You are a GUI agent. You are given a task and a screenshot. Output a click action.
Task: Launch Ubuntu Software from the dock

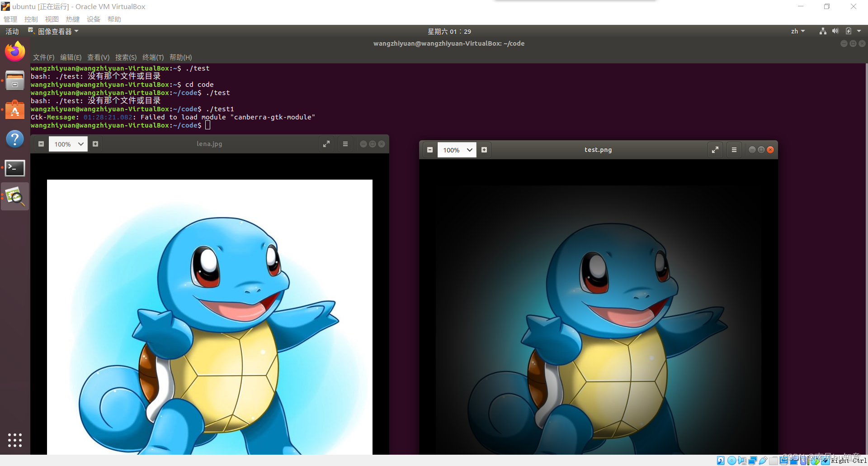(15, 109)
